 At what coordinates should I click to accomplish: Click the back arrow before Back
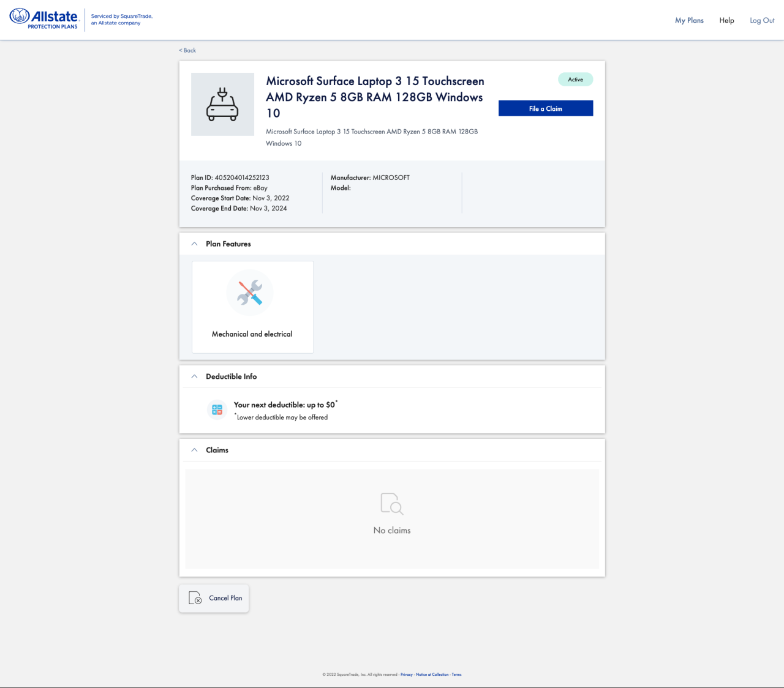coord(180,50)
